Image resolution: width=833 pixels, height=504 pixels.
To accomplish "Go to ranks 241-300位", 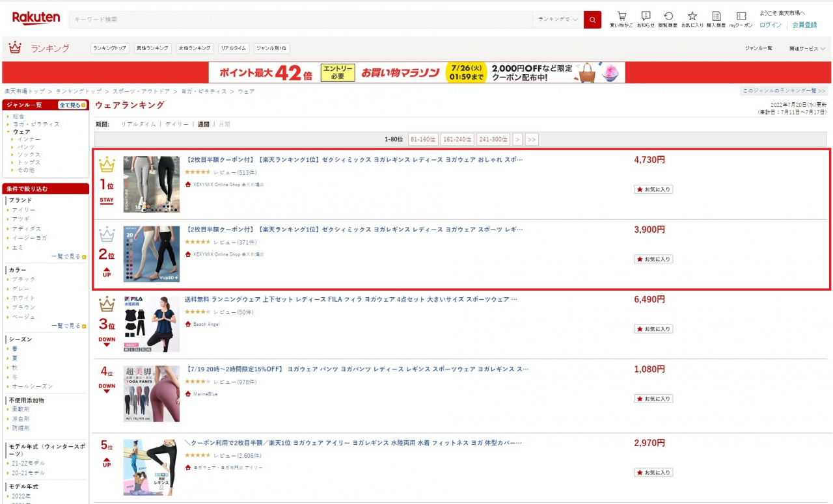I will pyautogui.click(x=493, y=139).
